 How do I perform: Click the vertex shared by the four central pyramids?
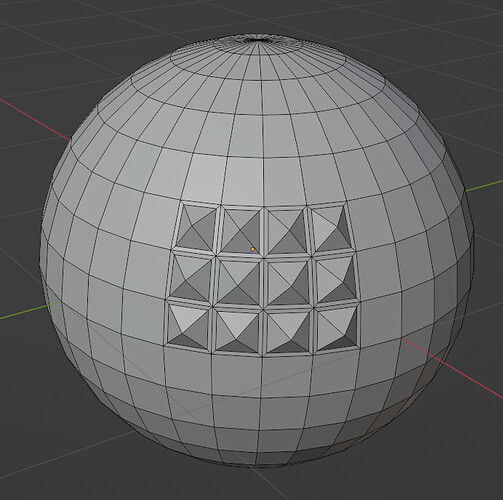pos(264,257)
